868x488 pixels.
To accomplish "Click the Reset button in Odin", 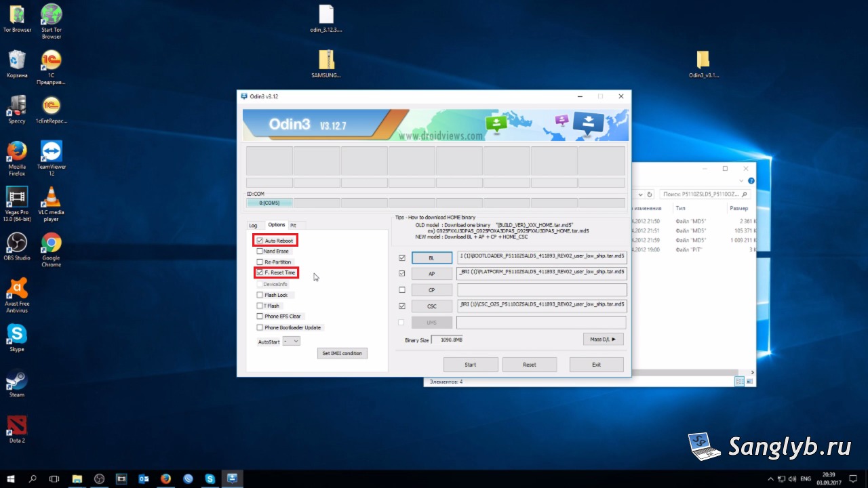I will click(530, 365).
